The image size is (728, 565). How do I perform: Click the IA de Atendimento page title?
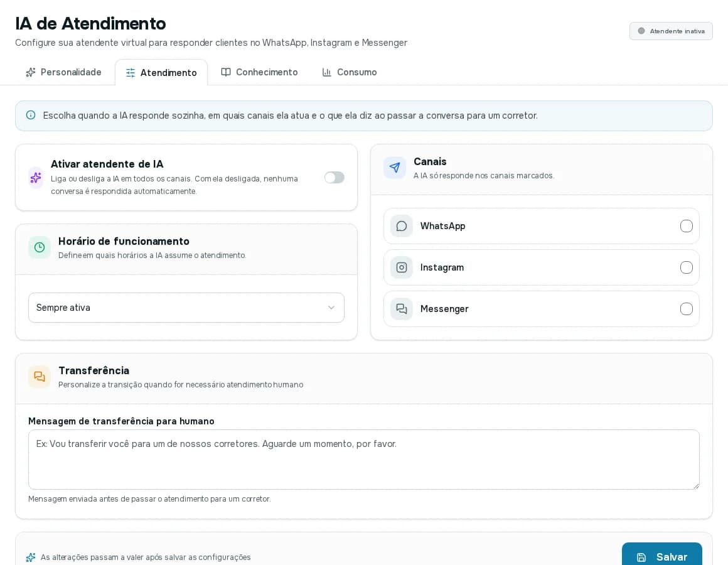click(x=90, y=23)
